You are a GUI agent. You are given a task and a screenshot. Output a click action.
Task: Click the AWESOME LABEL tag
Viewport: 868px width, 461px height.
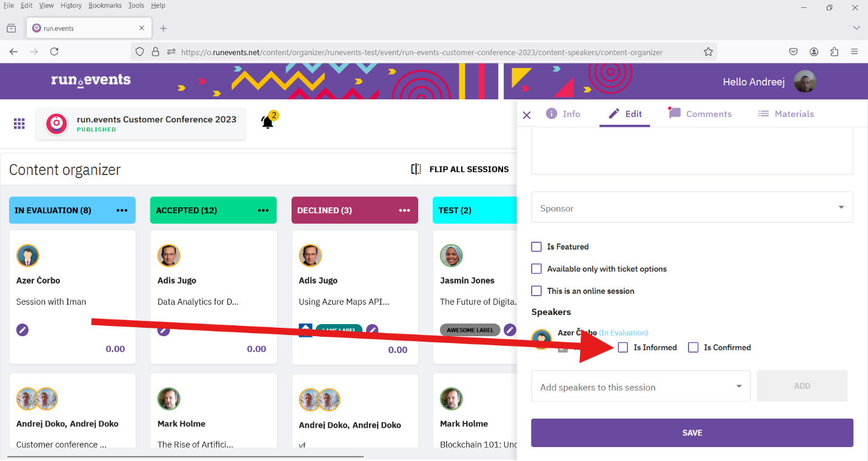point(470,330)
